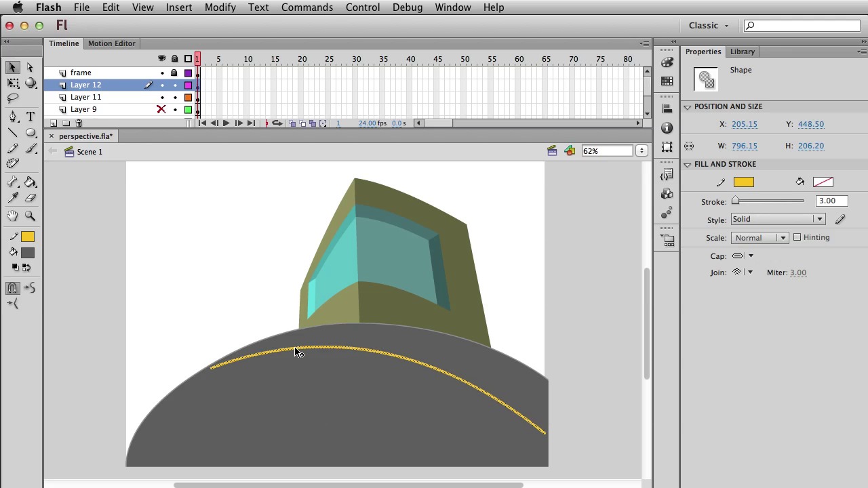The image size is (868, 488).
Task: Select the Pen tool
Action: (13, 117)
